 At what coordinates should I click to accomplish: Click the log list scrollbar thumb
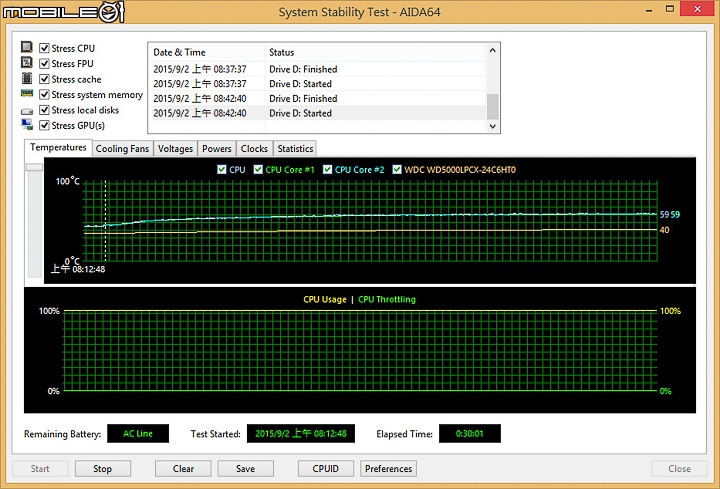(x=493, y=107)
